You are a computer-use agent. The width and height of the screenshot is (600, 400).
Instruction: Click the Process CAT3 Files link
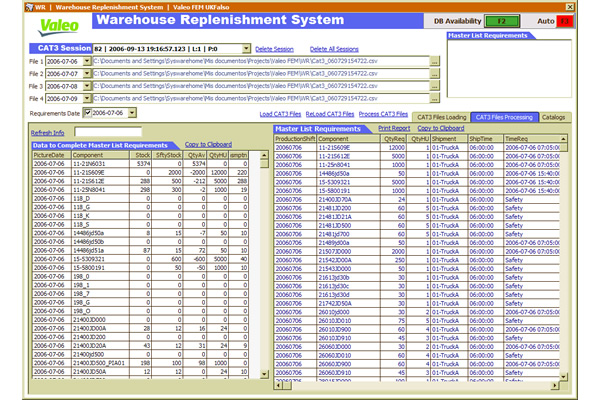[381, 116]
